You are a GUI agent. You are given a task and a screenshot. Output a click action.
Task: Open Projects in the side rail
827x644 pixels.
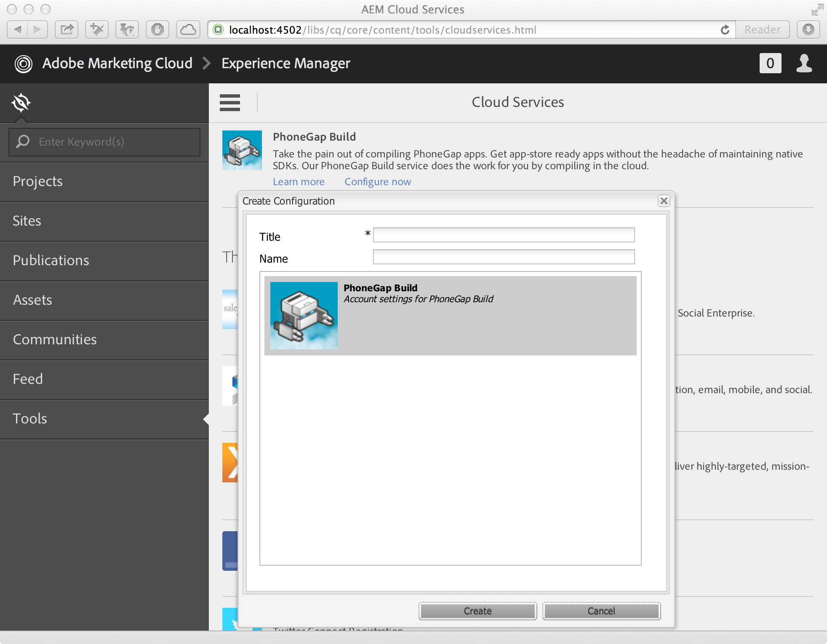(104, 181)
